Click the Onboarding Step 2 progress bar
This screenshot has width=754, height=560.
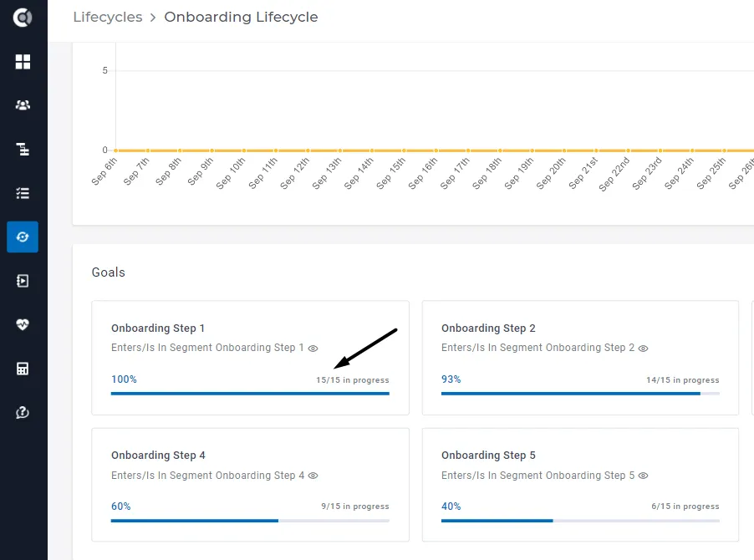[580, 394]
